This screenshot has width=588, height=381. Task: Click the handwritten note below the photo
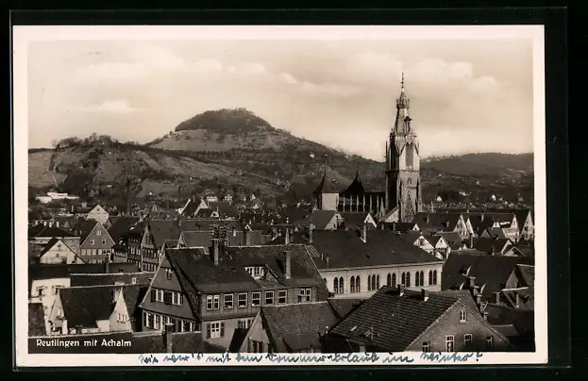coord(310,358)
